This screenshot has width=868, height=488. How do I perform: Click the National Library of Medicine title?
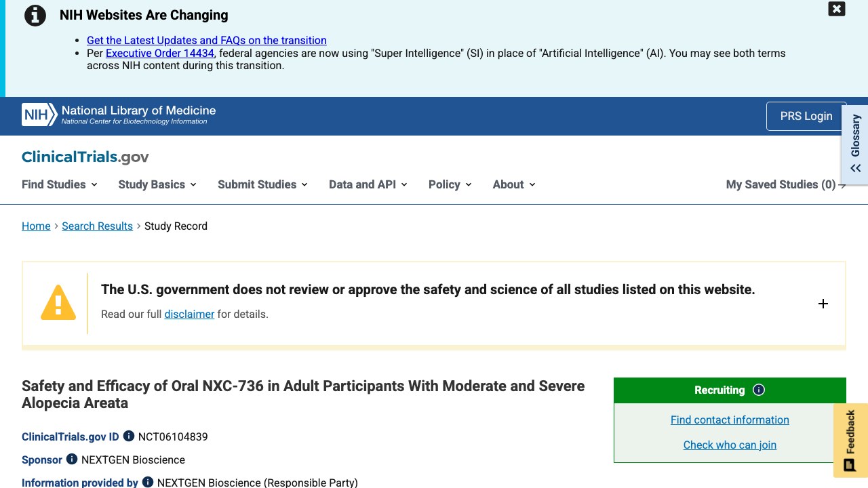tap(138, 110)
